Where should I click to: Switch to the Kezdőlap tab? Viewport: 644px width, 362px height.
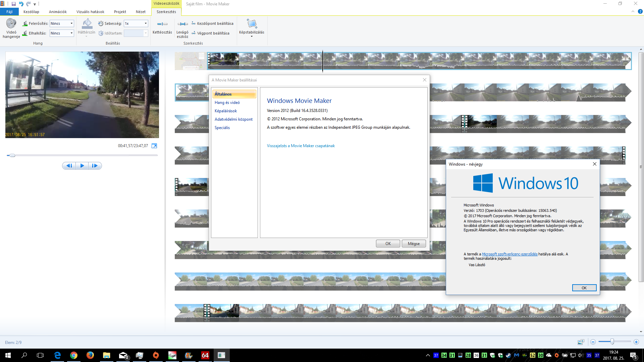31,12
